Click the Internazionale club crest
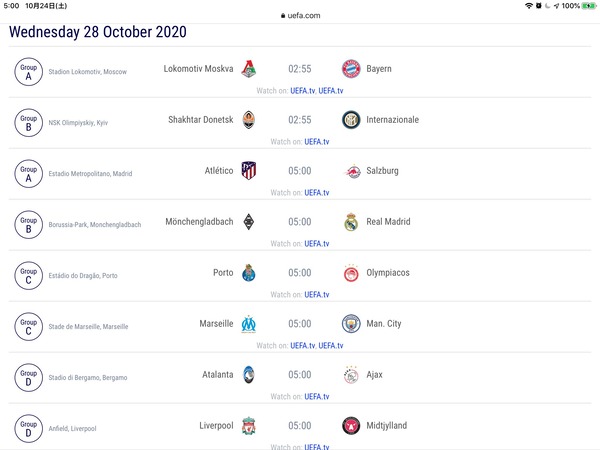 351,120
